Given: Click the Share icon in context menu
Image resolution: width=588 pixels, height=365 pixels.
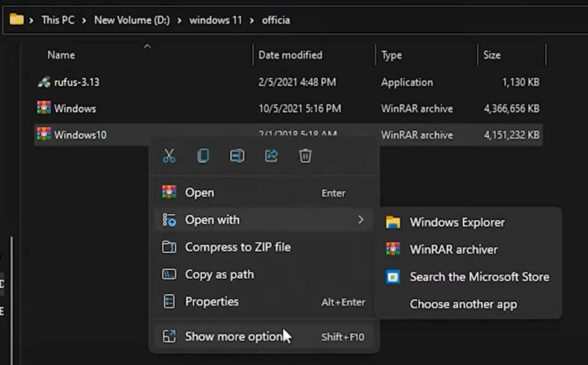Looking at the screenshot, I should tap(271, 156).
